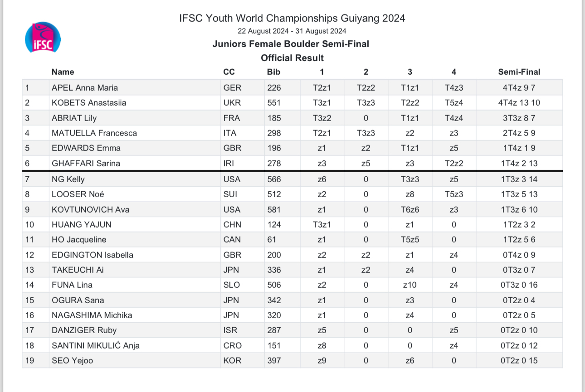Click the z10 result for FUNA Lina

[409, 285]
